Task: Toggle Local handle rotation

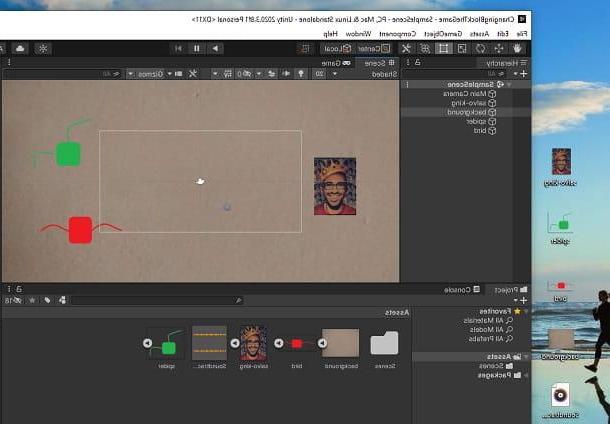Action: coord(337,49)
